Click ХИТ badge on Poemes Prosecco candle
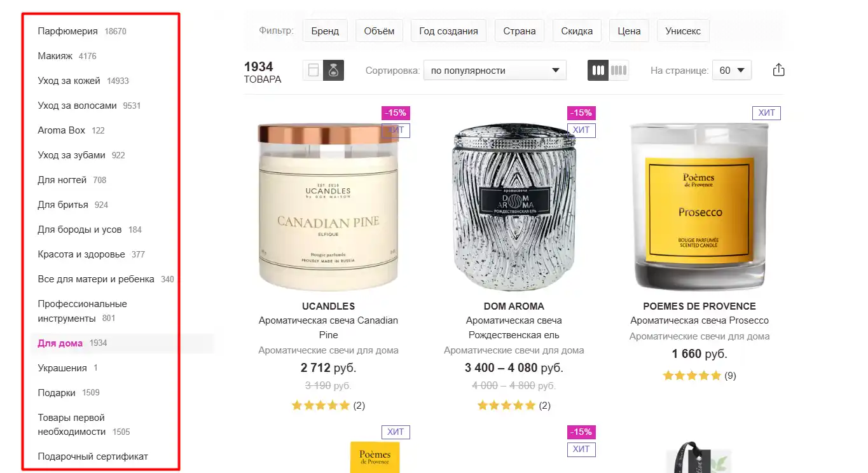 (766, 113)
